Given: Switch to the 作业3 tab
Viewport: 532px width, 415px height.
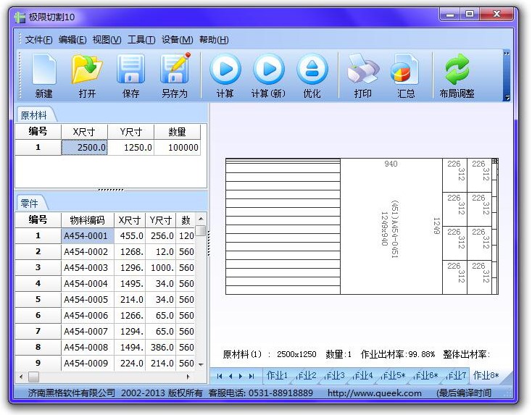Looking at the screenshot, I should (x=335, y=375).
